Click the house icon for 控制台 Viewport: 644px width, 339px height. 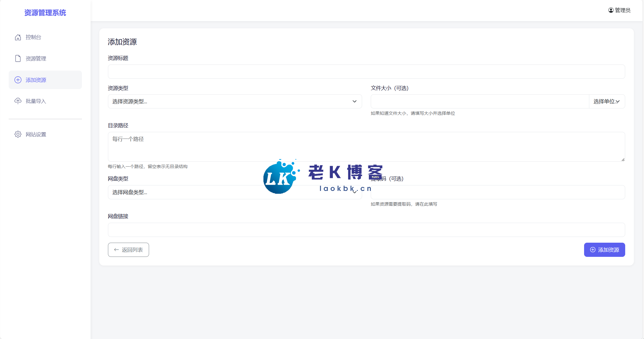(18, 37)
